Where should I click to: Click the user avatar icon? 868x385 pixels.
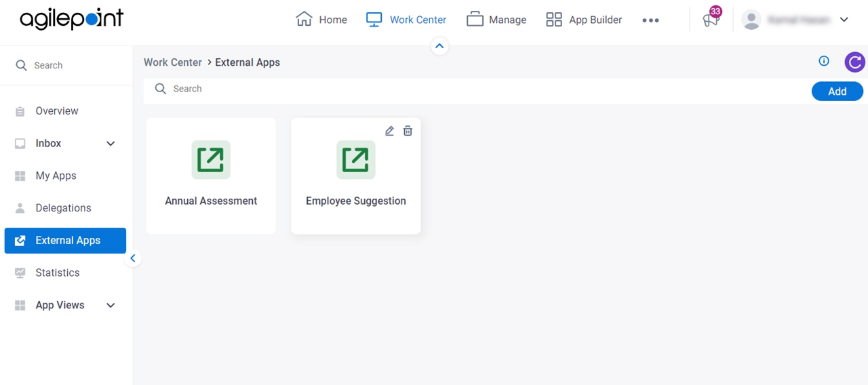coord(751,20)
